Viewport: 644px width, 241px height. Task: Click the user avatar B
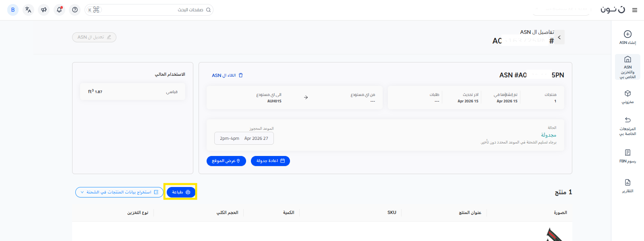coord(13,10)
